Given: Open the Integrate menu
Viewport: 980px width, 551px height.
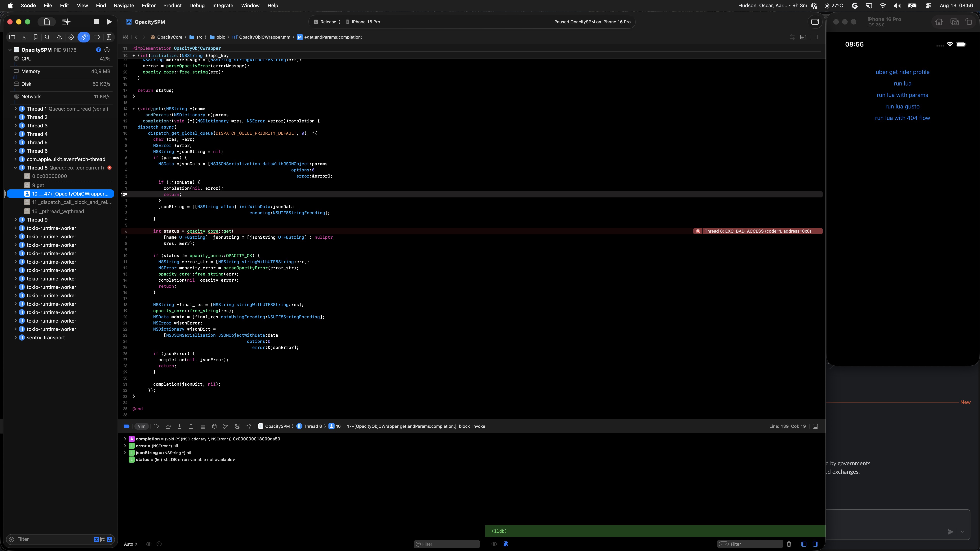Looking at the screenshot, I should click(x=223, y=5).
